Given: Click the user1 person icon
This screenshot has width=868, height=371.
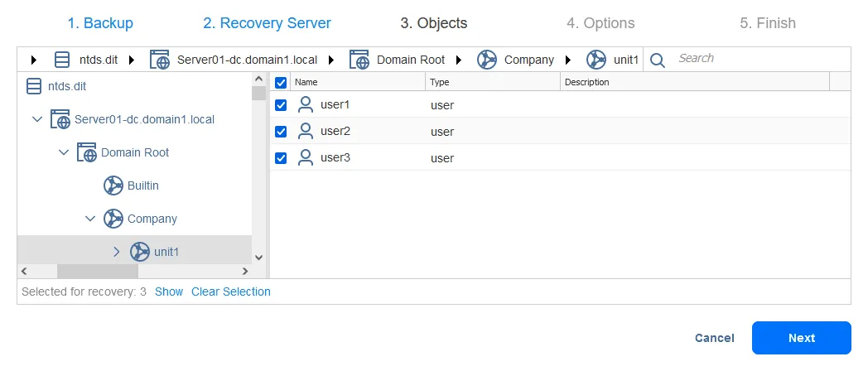Looking at the screenshot, I should pyautogui.click(x=306, y=104).
